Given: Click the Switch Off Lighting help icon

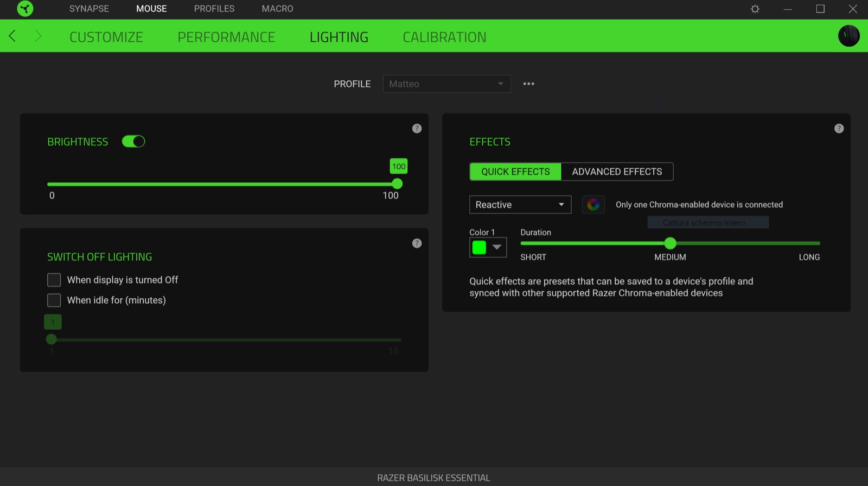Looking at the screenshot, I should click(x=417, y=244).
